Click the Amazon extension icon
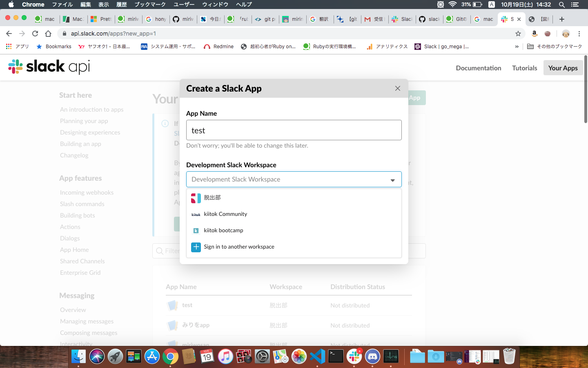The image size is (588, 368). tap(534, 34)
